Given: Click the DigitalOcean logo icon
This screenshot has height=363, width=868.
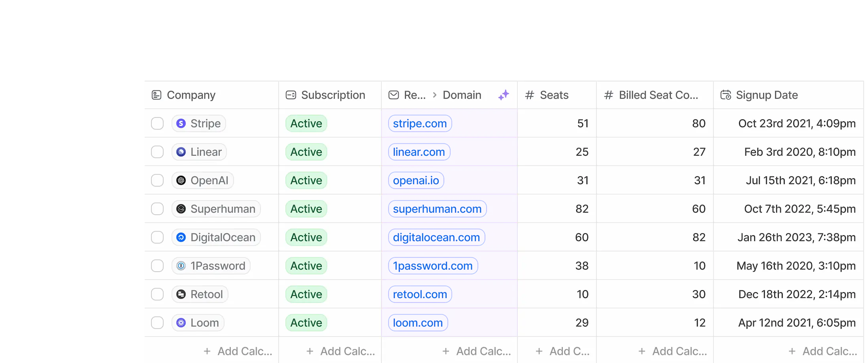Looking at the screenshot, I should (181, 237).
